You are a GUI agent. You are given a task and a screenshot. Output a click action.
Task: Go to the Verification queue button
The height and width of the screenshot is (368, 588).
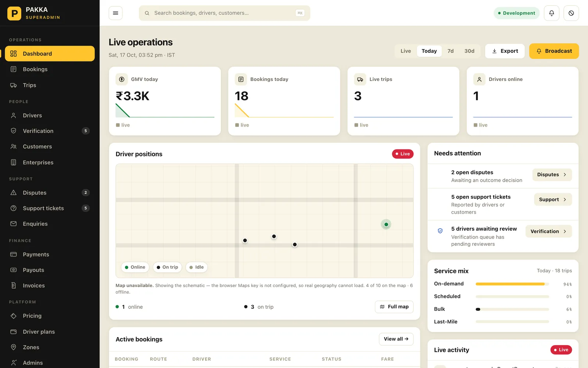tap(549, 231)
